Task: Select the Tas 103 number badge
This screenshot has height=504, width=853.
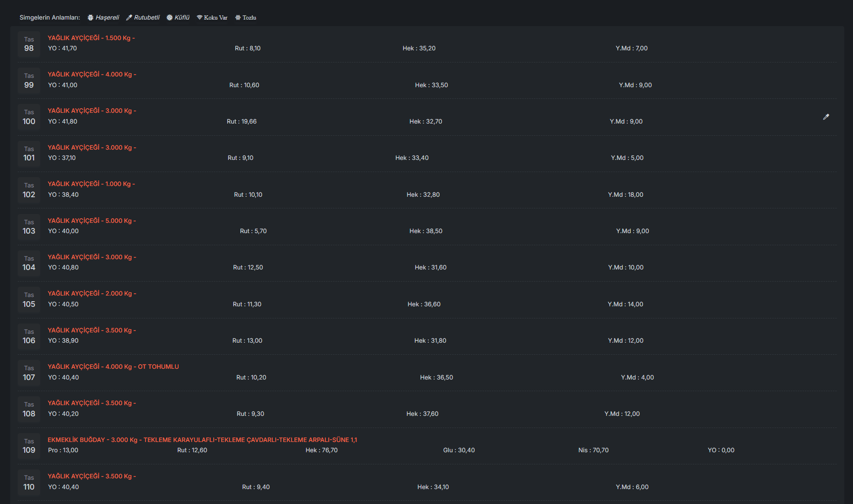Action: [29, 227]
